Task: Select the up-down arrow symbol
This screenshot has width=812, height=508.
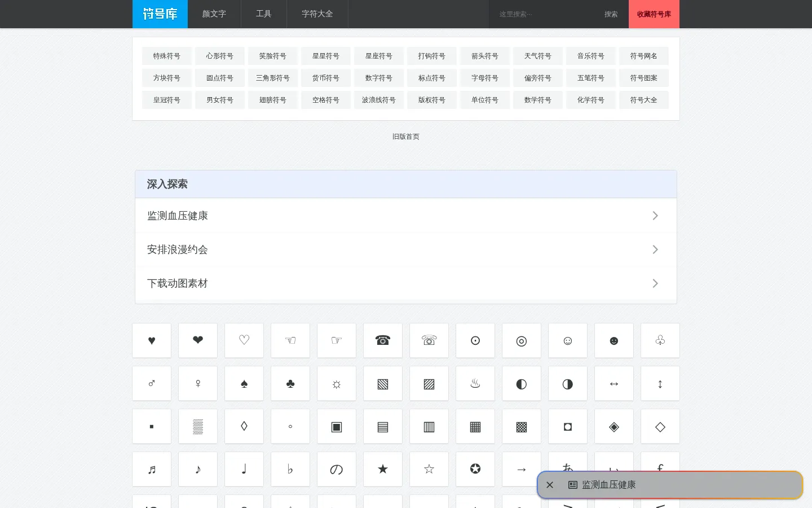Action: pos(660,383)
